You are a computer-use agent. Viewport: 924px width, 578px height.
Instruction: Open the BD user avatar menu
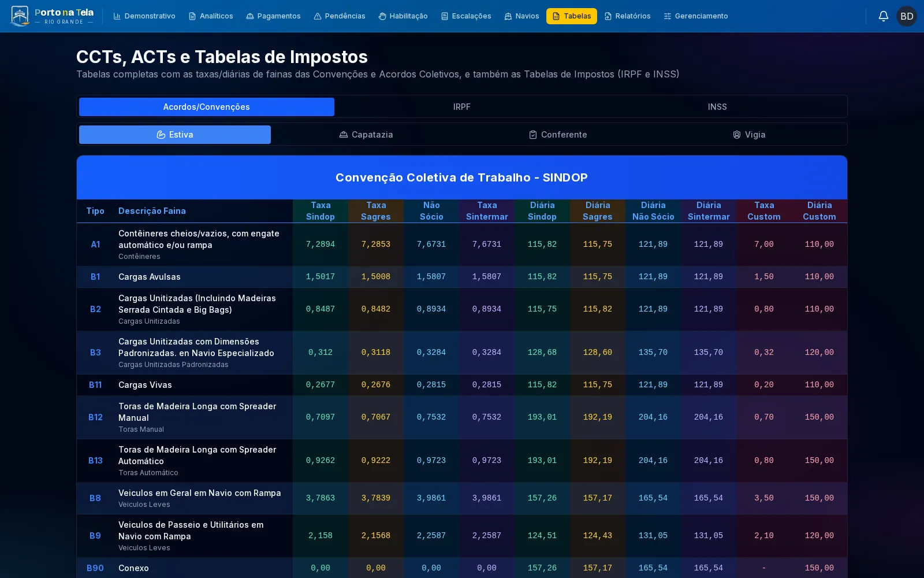point(907,16)
